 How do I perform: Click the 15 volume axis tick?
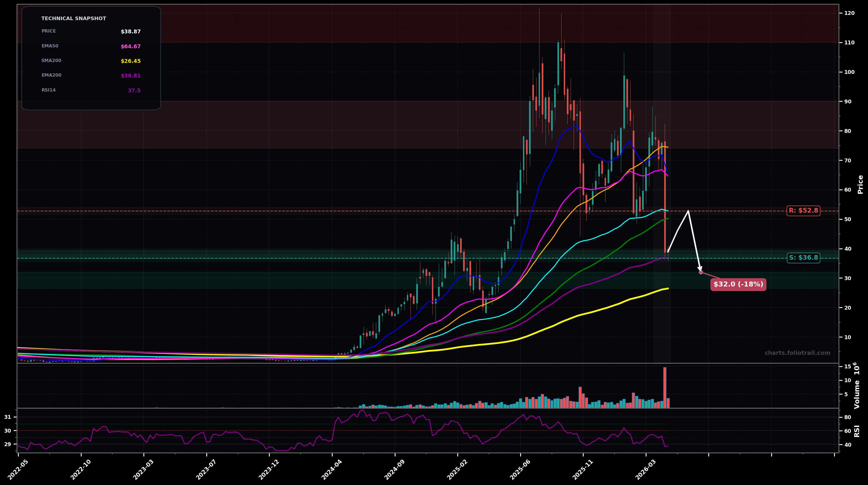coord(847,366)
